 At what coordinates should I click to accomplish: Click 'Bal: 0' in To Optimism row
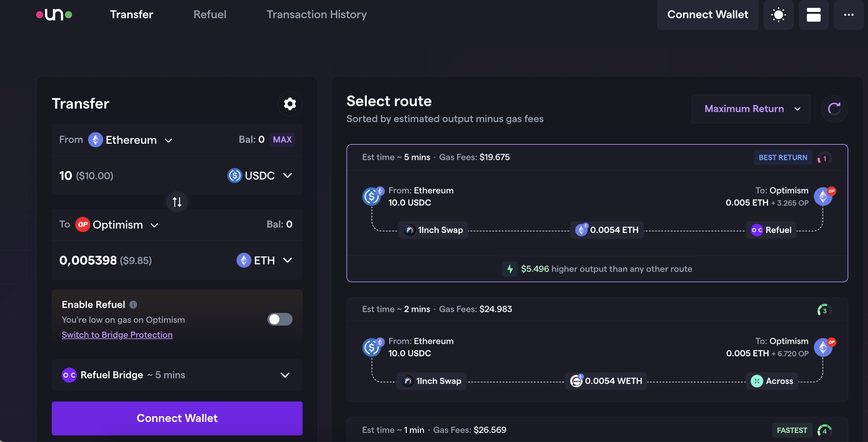279,224
